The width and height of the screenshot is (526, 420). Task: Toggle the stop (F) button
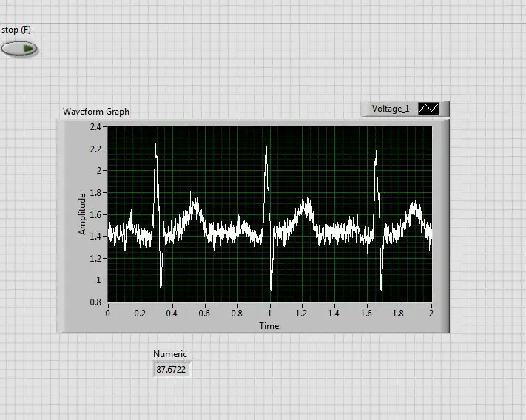(x=19, y=49)
